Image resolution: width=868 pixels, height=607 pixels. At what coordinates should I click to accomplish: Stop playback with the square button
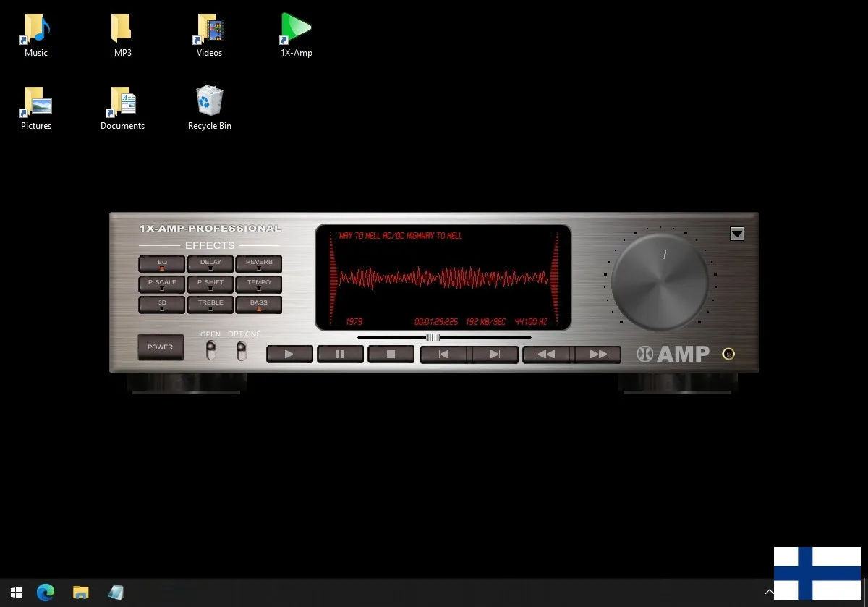click(x=391, y=355)
